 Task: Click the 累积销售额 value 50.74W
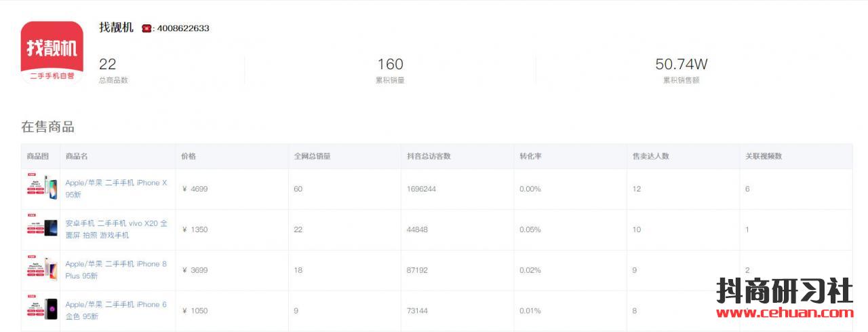coord(681,64)
